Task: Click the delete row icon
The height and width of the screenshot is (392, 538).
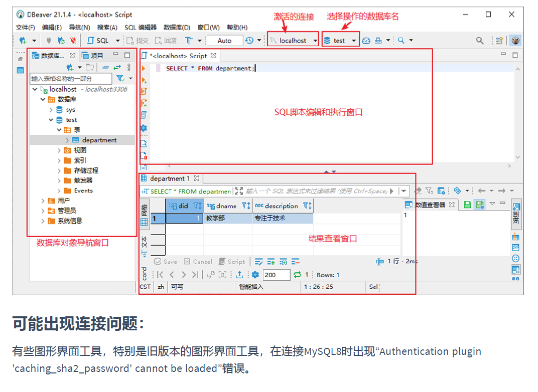Action: click(x=296, y=262)
